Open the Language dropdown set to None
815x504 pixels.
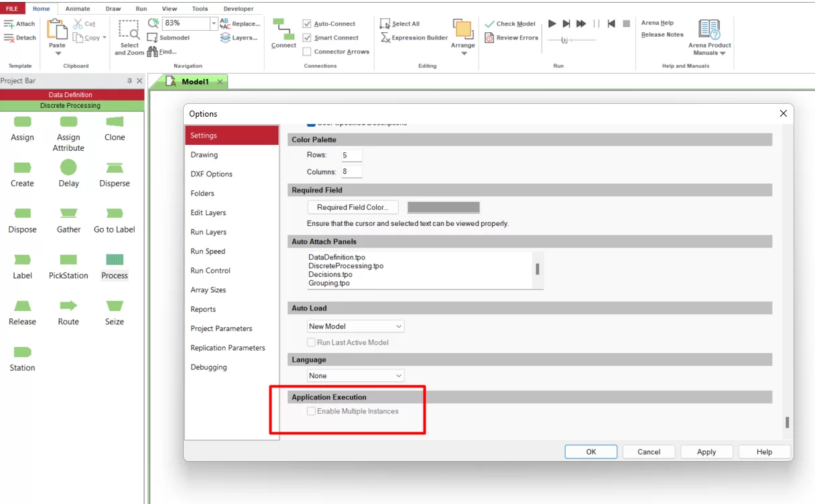coord(356,376)
